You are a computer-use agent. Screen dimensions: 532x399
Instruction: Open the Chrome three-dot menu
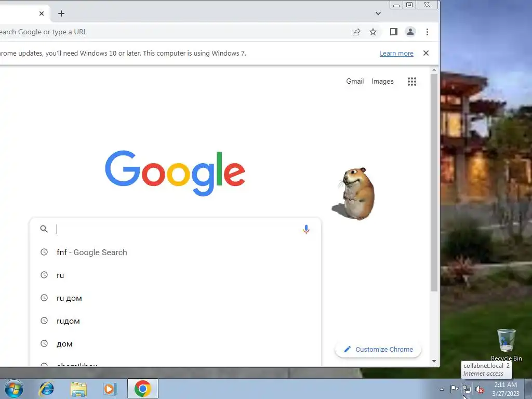point(427,32)
